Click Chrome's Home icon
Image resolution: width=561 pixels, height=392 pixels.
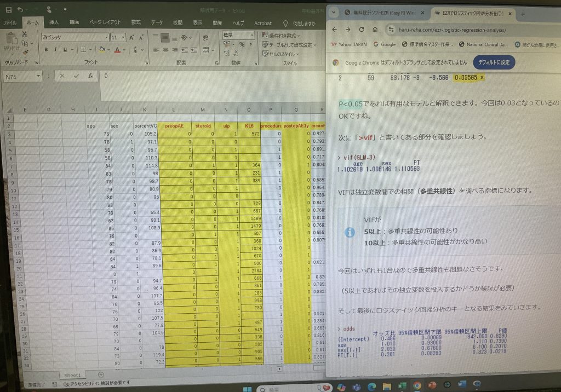pos(376,29)
